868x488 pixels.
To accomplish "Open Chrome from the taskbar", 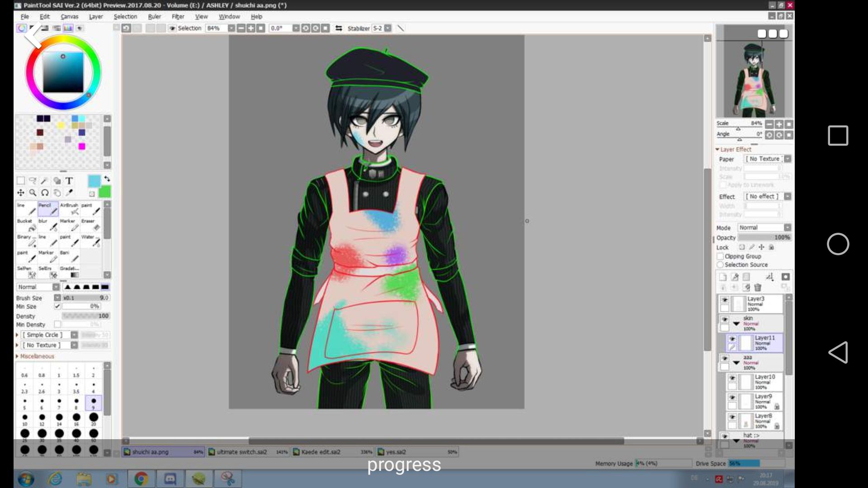I will (x=141, y=479).
